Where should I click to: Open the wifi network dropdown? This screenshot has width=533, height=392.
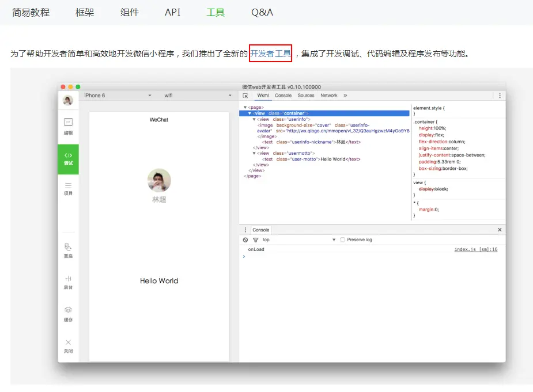[198, 96]
